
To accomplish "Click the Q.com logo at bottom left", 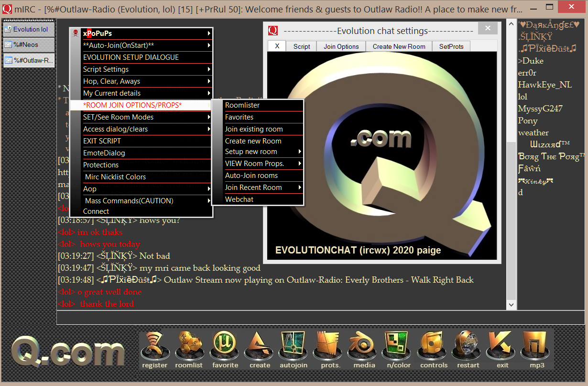I will [68, 352].
